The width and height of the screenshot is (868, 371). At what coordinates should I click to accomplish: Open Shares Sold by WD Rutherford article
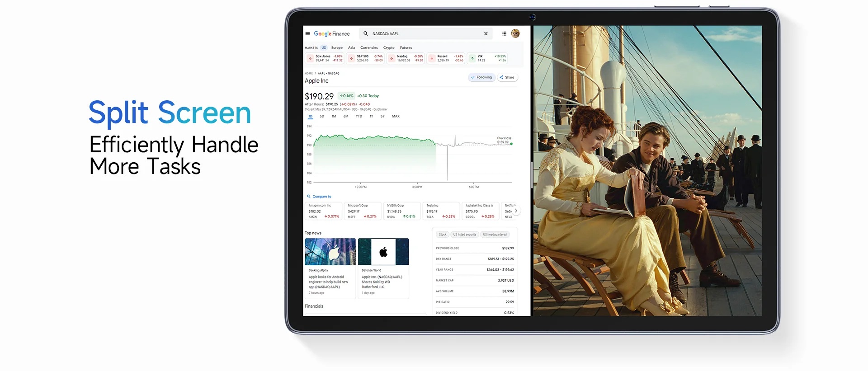(x=382, y=282)
